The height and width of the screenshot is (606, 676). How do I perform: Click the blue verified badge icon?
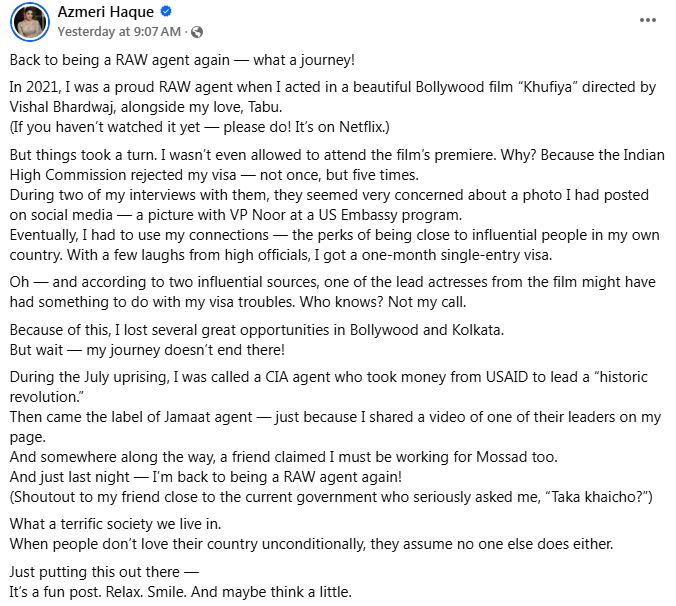pyautogui.click(x=166, y=12)
